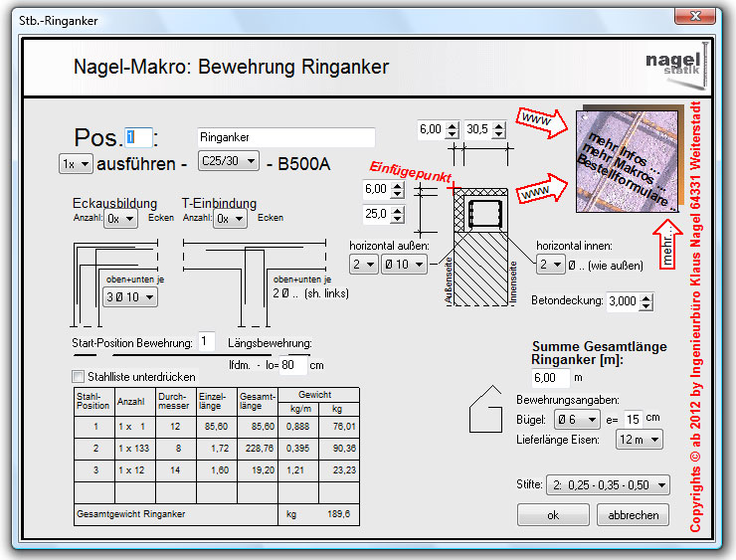Expand the Bügel diameter Ø 6 dropdown
This screenshot has height=560, width=736.
577,419
